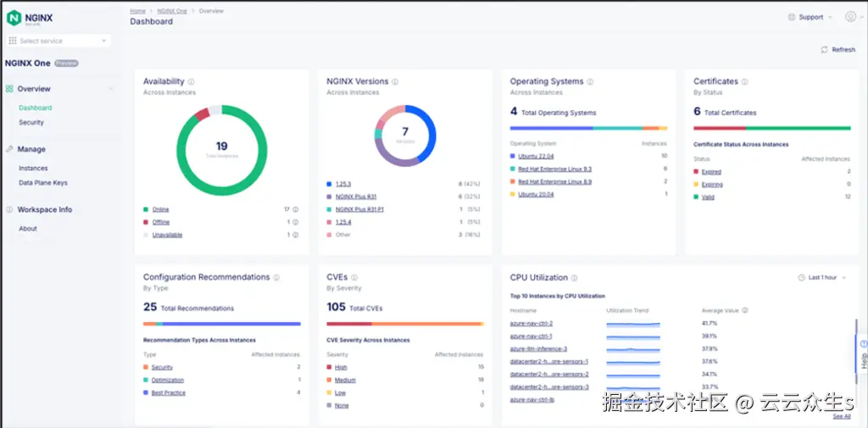868x428 pixels.
Task: Open version 1.25.3 link
Action: (344, 183)
